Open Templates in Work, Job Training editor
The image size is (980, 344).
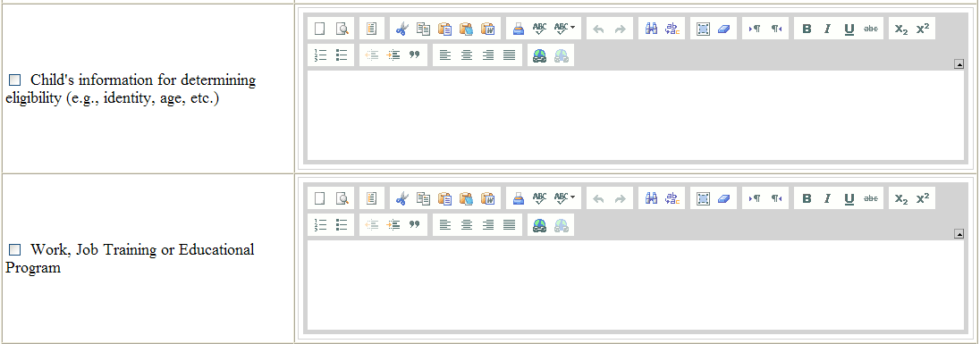[x=371, y=198]
